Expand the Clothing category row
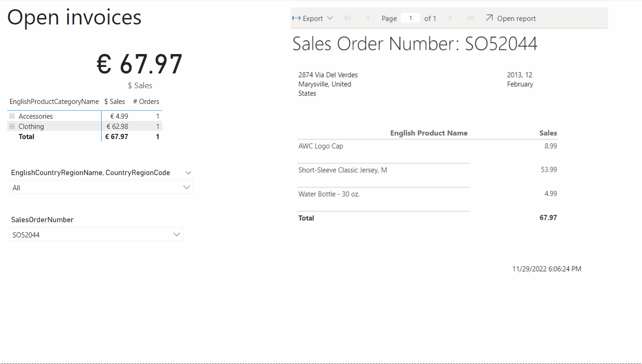 [x=12, y=127]
